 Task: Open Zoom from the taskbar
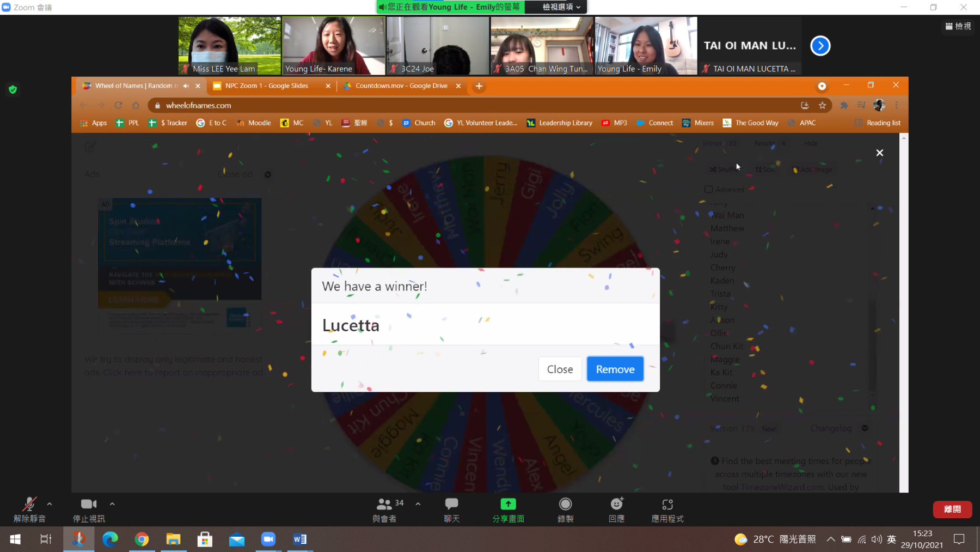(268, 539)
